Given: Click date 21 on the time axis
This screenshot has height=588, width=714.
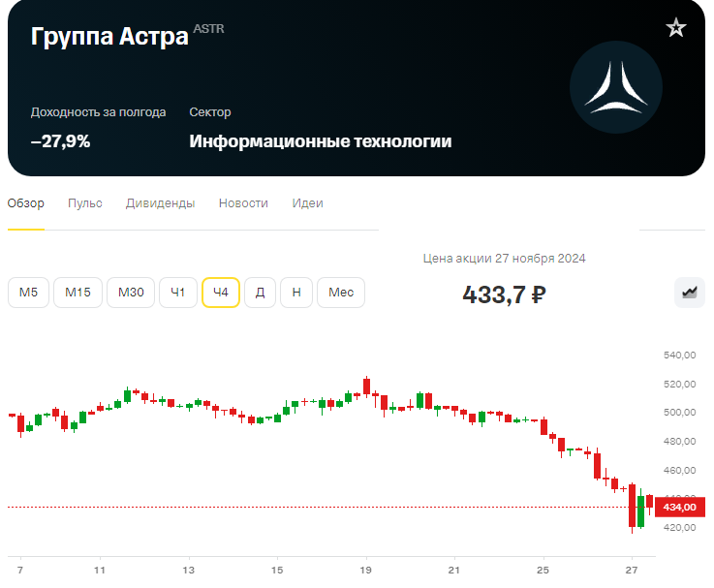Looking at the screenshot, I should coord(454,570).
